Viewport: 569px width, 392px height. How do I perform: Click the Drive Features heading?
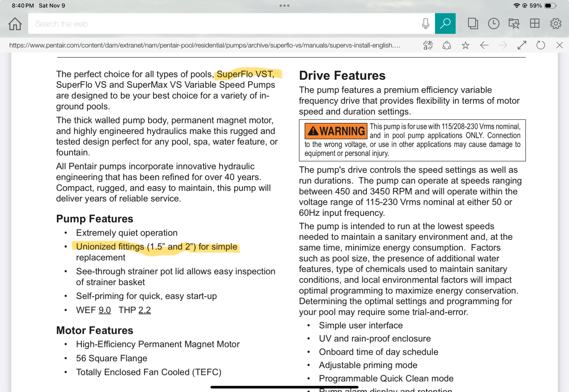point(342,76)
